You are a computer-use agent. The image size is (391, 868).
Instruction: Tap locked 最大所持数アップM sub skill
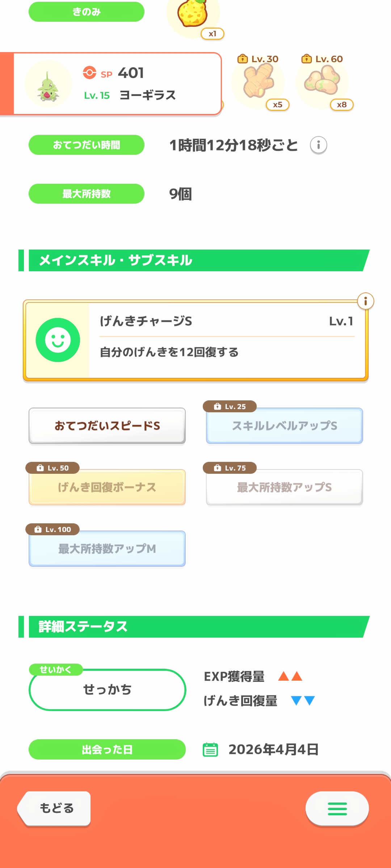[107, 549]
